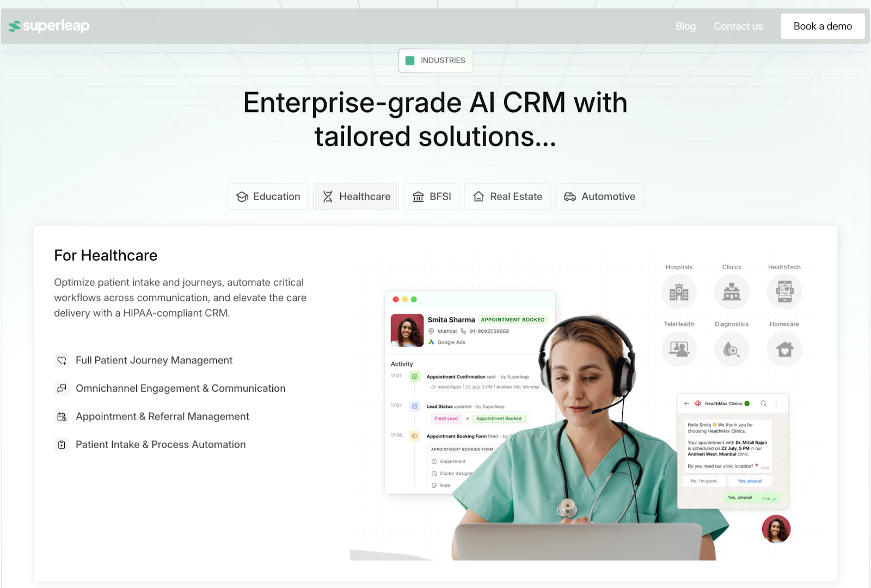Click Smita Sharma's profile photo

pos(407,330)
